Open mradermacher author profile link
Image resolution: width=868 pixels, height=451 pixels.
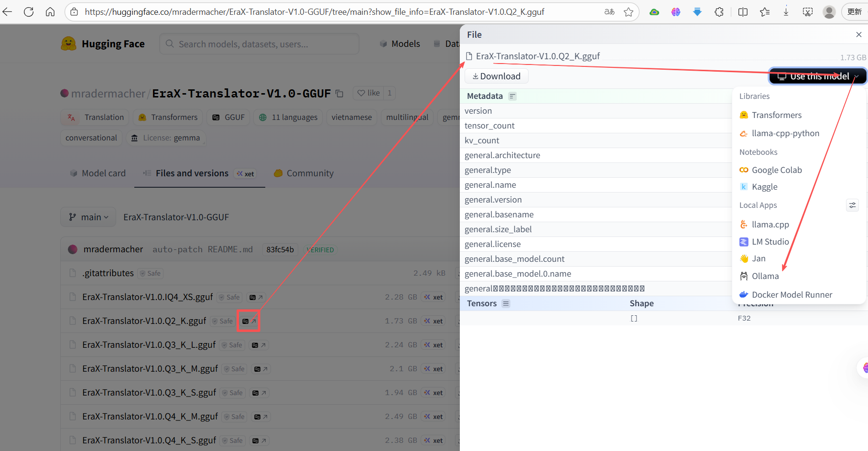point(108,94)
